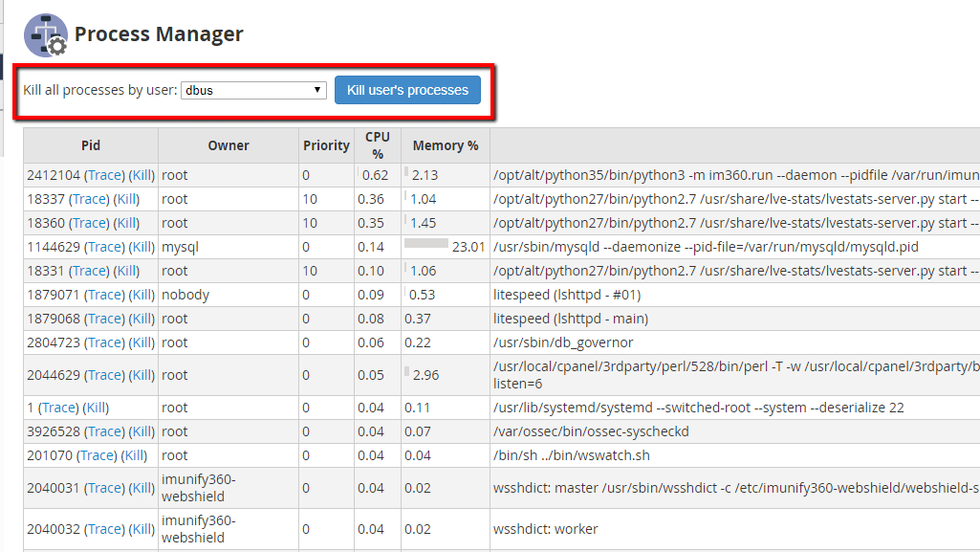980x552 pixels.
Task: Click the Kill user's processes button
Action: point(407,89)
